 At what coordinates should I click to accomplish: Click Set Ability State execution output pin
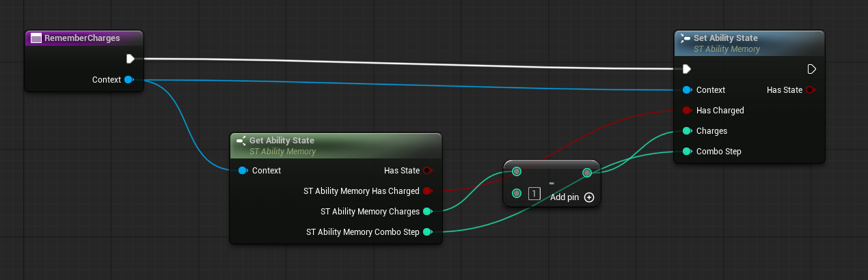(x=811, y=69)
